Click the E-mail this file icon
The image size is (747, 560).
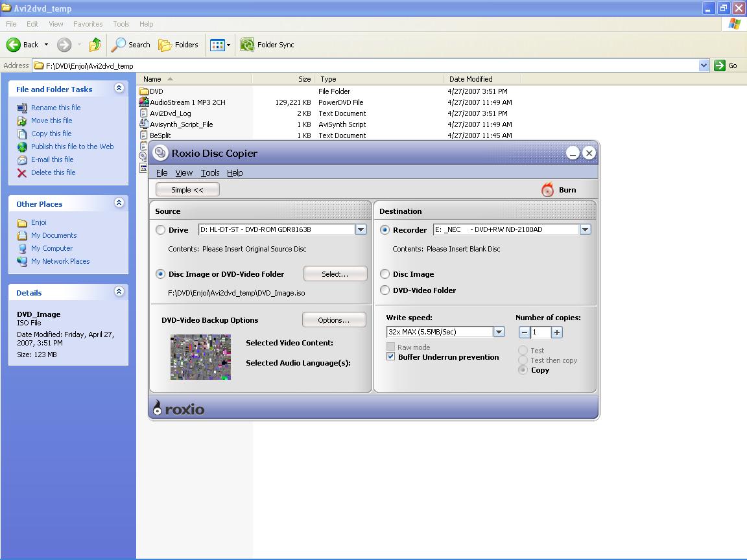pyautogui.click(x=22, y=159)
